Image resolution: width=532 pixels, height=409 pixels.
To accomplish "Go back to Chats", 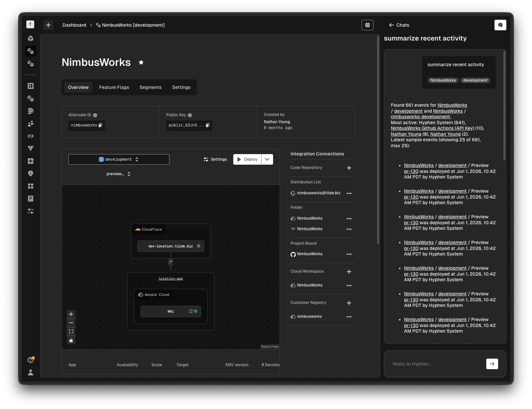I will [x=399, y=25].
